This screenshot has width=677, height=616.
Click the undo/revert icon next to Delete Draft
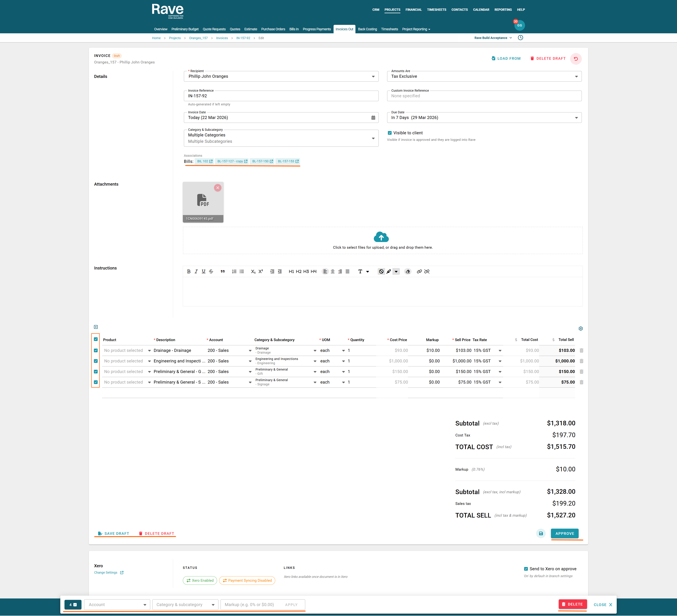point(576,59)
